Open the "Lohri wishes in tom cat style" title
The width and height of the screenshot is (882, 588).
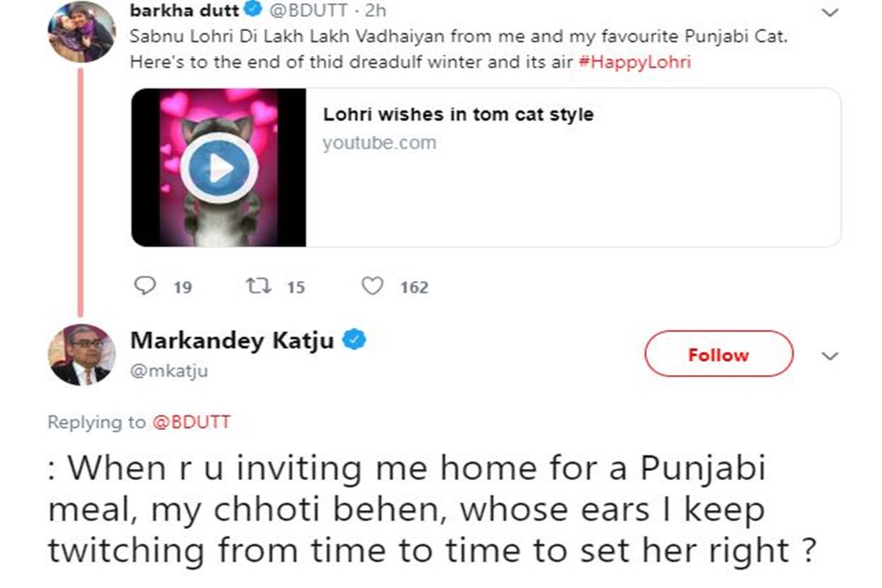pyautogui.click(x=458, y=115)
